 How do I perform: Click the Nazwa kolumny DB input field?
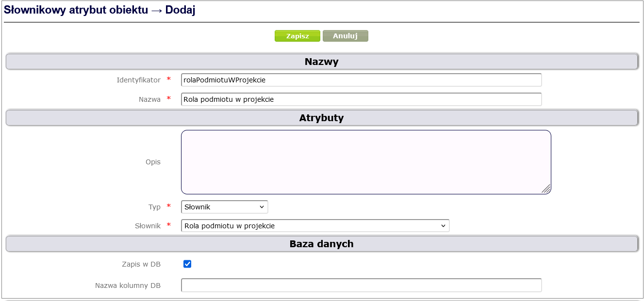click(361, 285)
